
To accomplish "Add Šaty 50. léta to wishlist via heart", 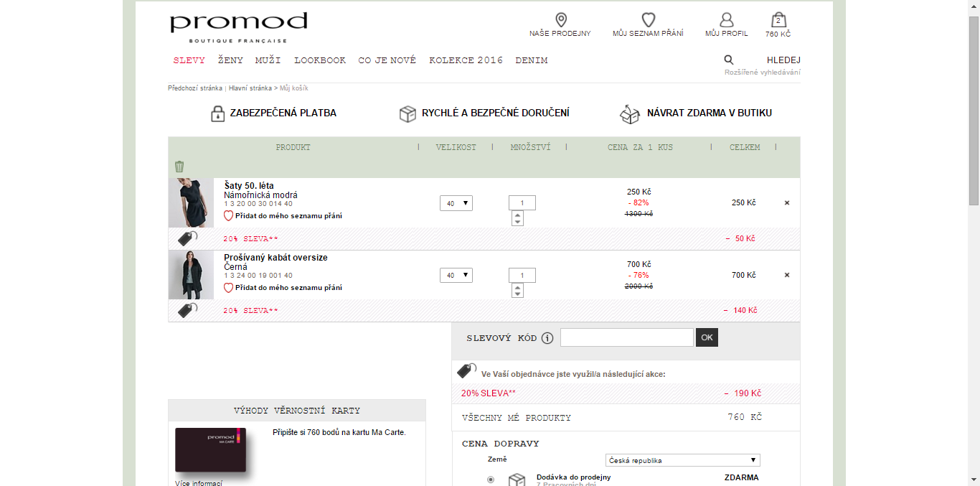I will coord(229,215).
